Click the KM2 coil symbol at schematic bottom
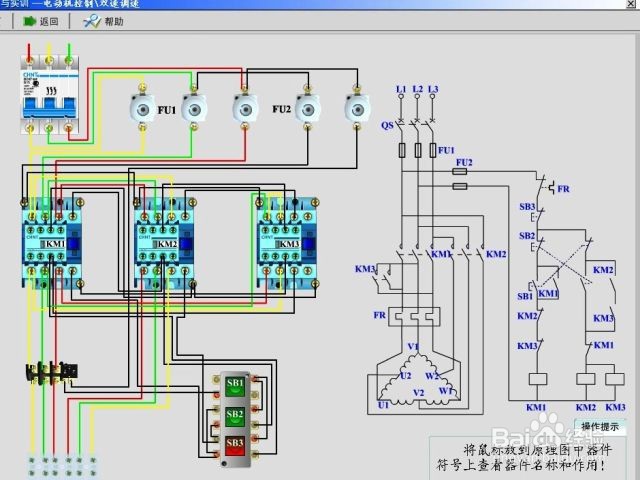The width and height of the screenshot is (640, 480). [x=586, y=379]
